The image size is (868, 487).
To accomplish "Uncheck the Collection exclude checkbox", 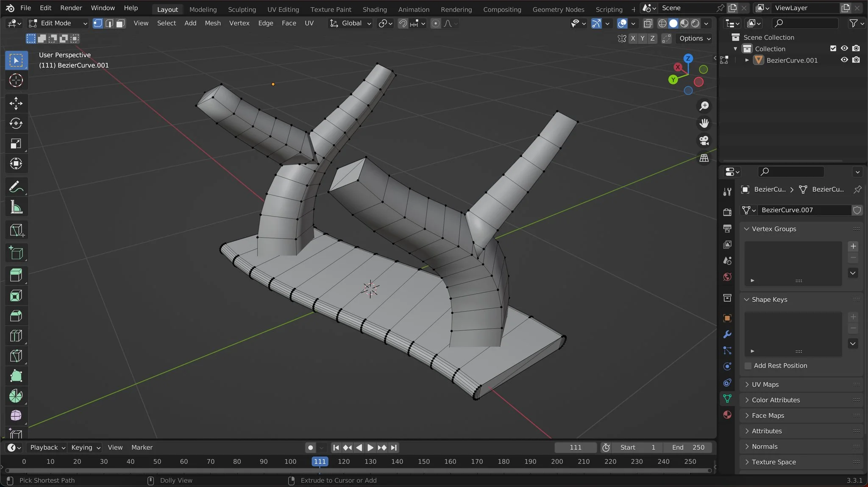I will [833, 48].
